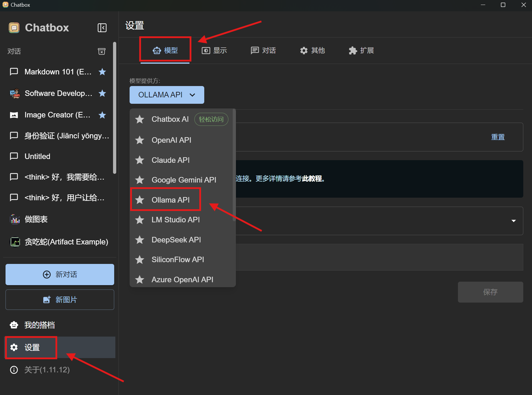The image size is (532, 395).
Task: Unstar the Markdown 101 conversation
Action: pyautogui.click(x=102, y=72)
